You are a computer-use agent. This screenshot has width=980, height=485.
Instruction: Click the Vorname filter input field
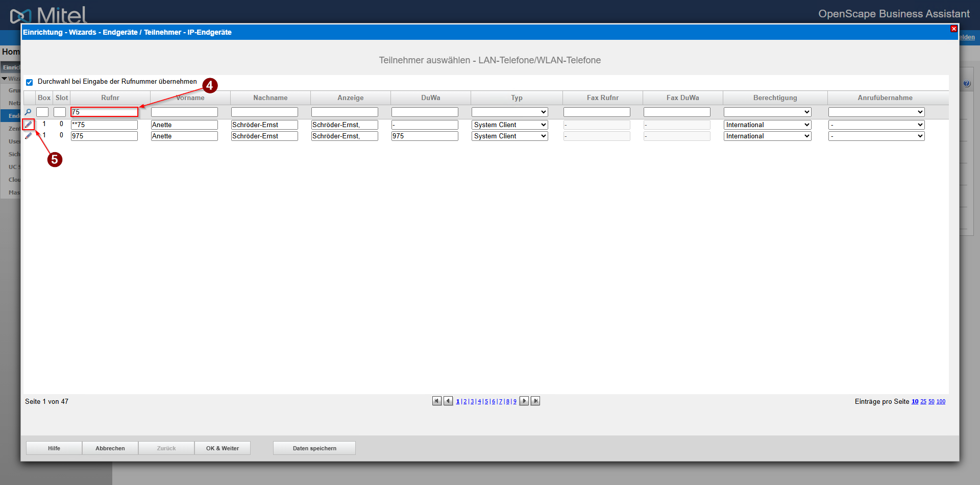(x=184, y=112)
